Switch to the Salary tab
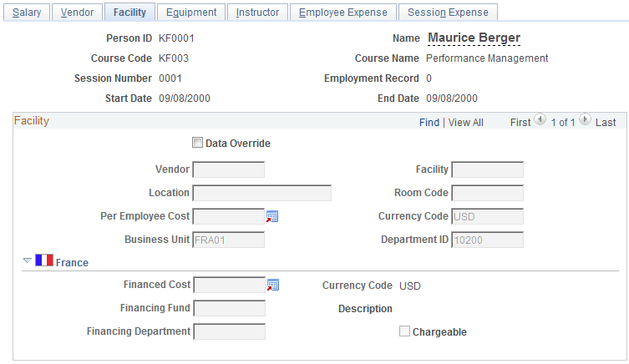The width and height of the screenshot is (629, 364). click(x=28, y=12)
